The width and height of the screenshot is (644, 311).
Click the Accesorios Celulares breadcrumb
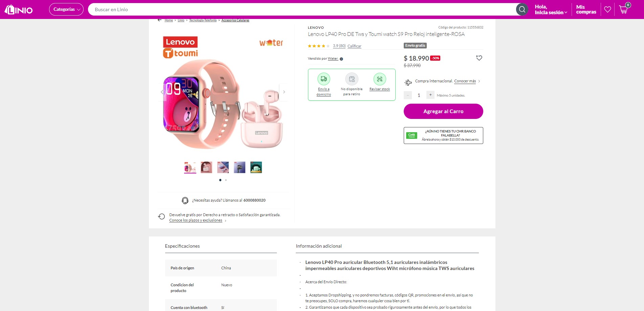[x=235, y=20]
